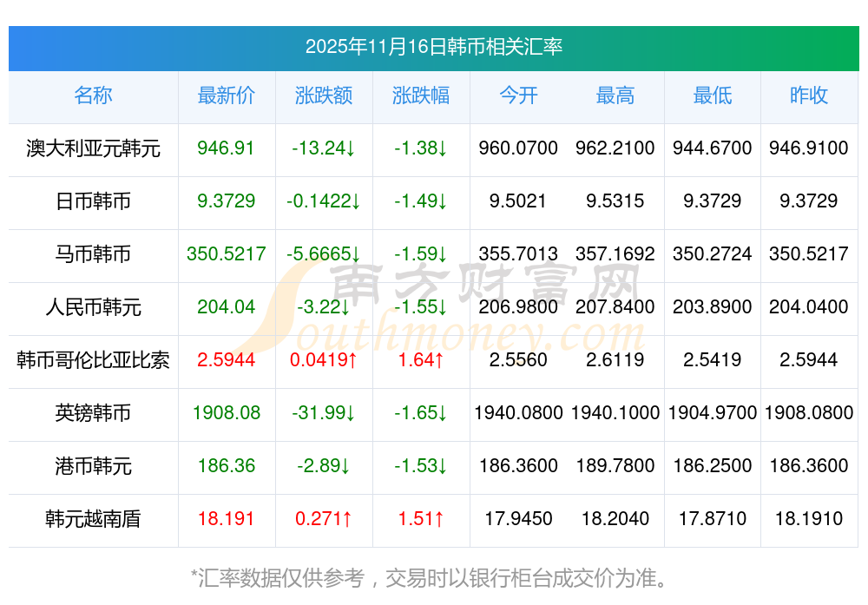Click change percent -1.38↓

click(x=421, y=148)
